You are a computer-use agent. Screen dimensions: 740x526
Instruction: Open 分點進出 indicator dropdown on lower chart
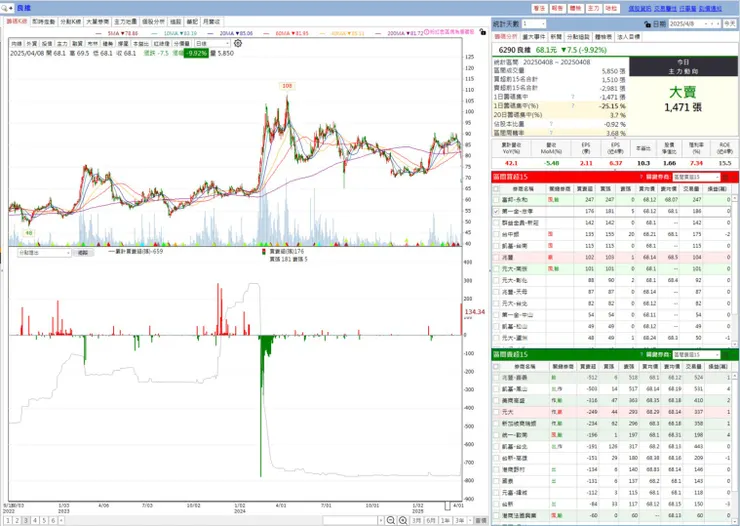pyautogui.click(x=44, y=253)
